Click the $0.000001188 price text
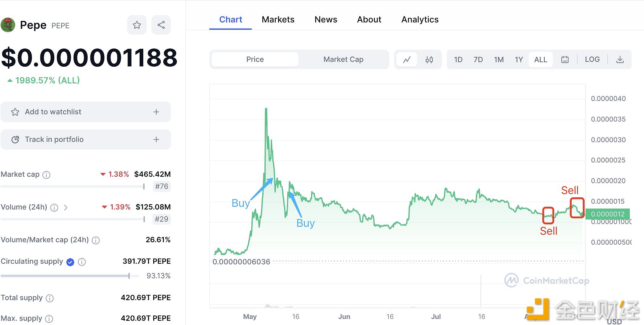644x325 pixels. tap(89, 58)
